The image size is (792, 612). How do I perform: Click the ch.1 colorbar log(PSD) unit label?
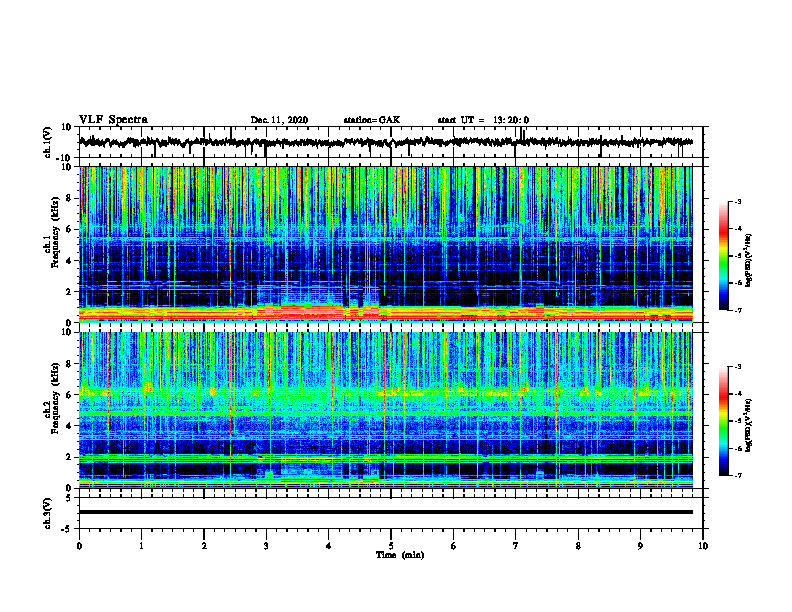click(748, 261)
